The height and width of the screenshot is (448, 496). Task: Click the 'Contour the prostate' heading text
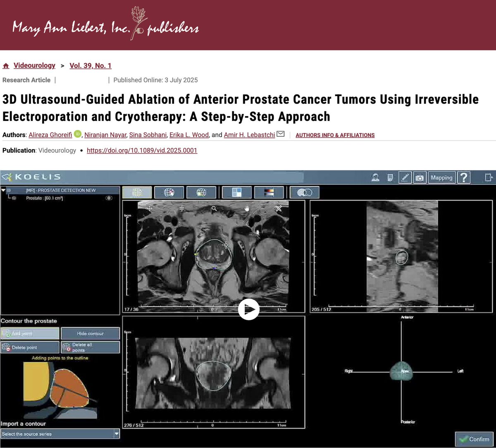coord(29,321)
